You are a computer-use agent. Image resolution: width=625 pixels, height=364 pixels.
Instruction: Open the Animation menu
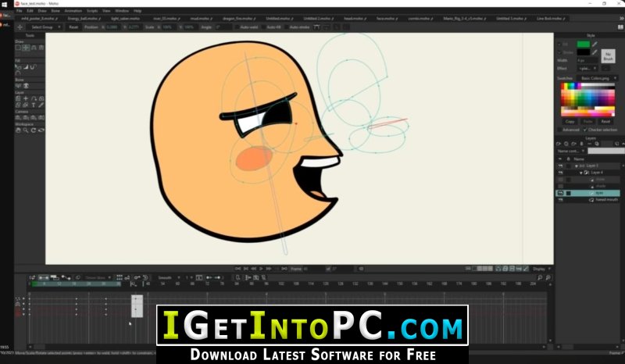[73, 11]
